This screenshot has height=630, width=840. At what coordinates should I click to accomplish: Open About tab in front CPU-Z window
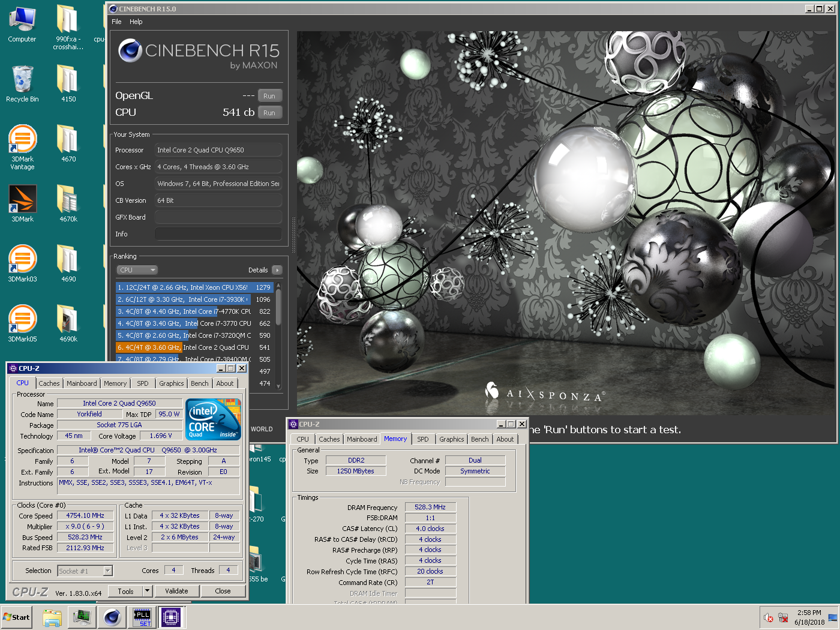pos(225,383)
